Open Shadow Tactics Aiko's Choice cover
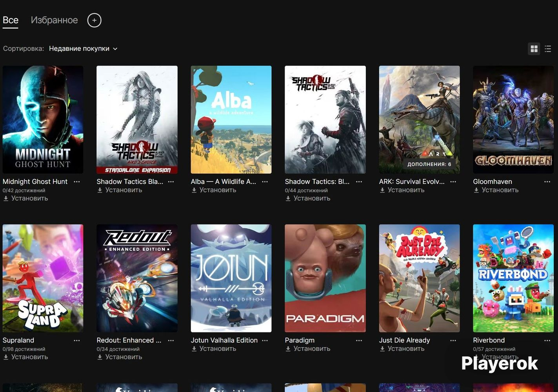This screenshot has width=558, height=392. click(137, 120)
